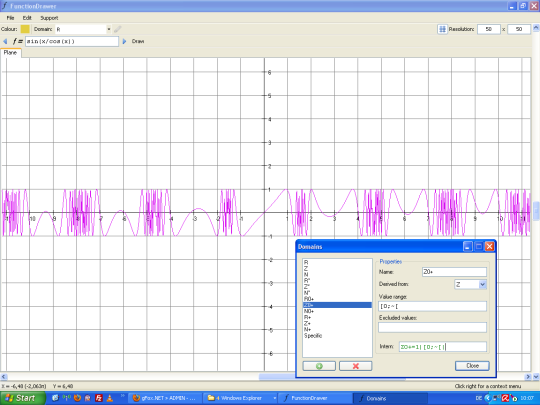This screenshot has height=405, width=540.
Task: Click the FunctionDrawer title bar icon
Action: pos(4,6)
